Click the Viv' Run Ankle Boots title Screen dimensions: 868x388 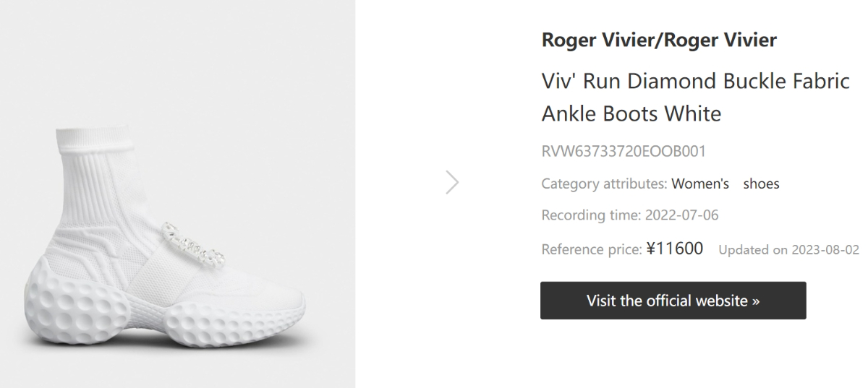pos(694,98)
